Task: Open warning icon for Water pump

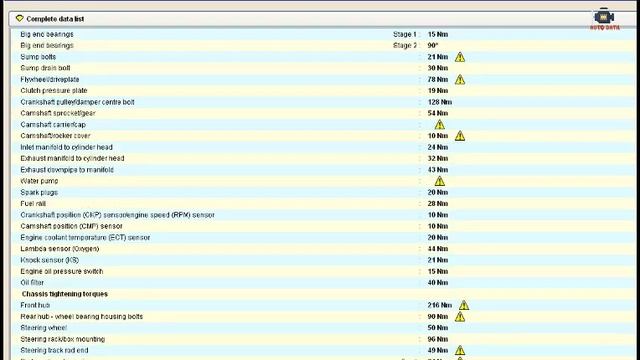Action: click(440, 181)
